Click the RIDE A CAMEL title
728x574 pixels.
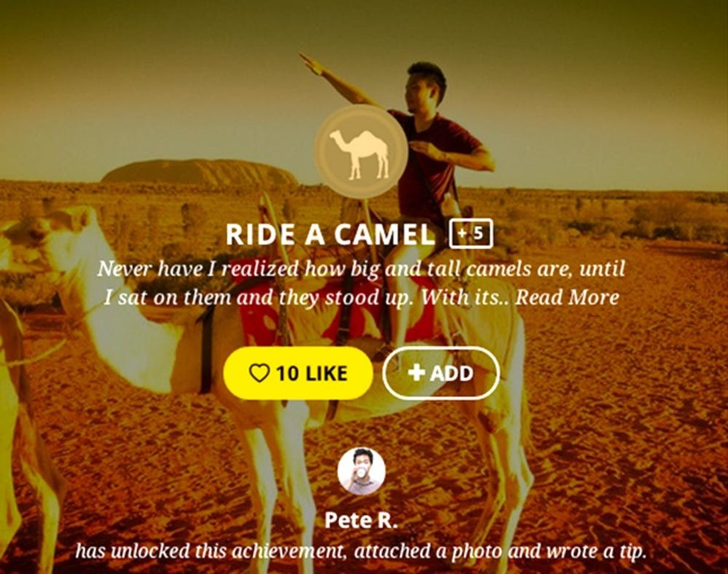331,235
